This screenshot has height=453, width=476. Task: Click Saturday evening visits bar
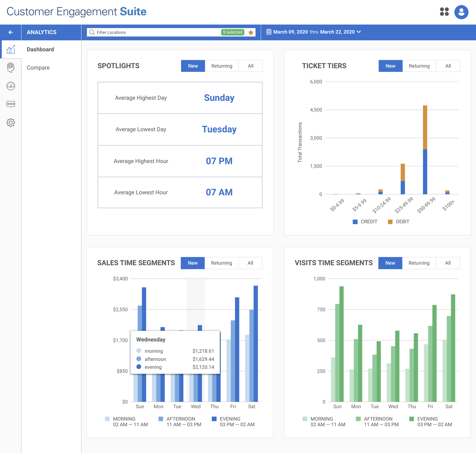[453, 348]
